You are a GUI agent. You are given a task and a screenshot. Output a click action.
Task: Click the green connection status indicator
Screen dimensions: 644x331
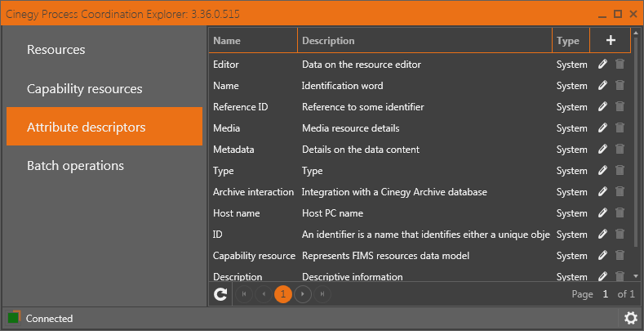pos(13,318)
